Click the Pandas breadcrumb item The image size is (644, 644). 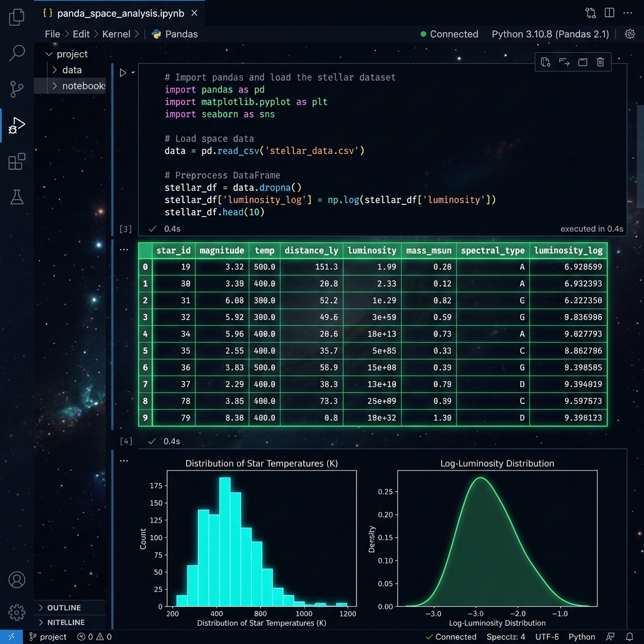click(x=175, y=34)
